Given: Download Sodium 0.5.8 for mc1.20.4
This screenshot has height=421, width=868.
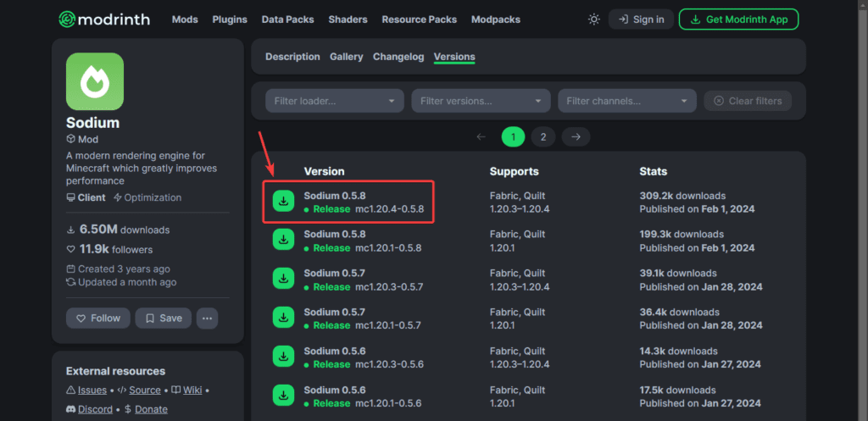Looking at the screenshot, I should pyautogui.click(x=281, y=202).
